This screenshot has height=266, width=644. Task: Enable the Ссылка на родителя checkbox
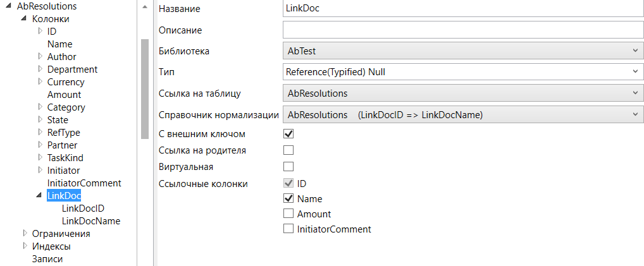point(288,150)
